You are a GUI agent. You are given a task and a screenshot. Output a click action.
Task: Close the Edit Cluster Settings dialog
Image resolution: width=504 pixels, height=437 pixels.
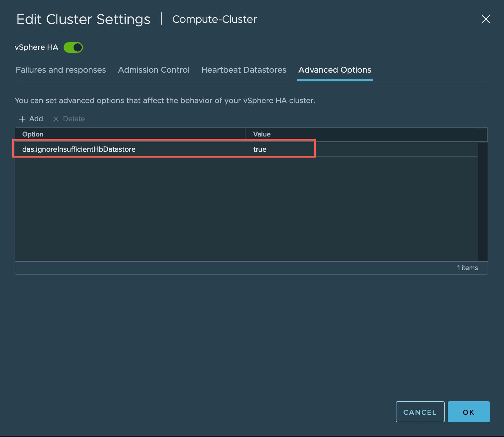coord(486,19)
